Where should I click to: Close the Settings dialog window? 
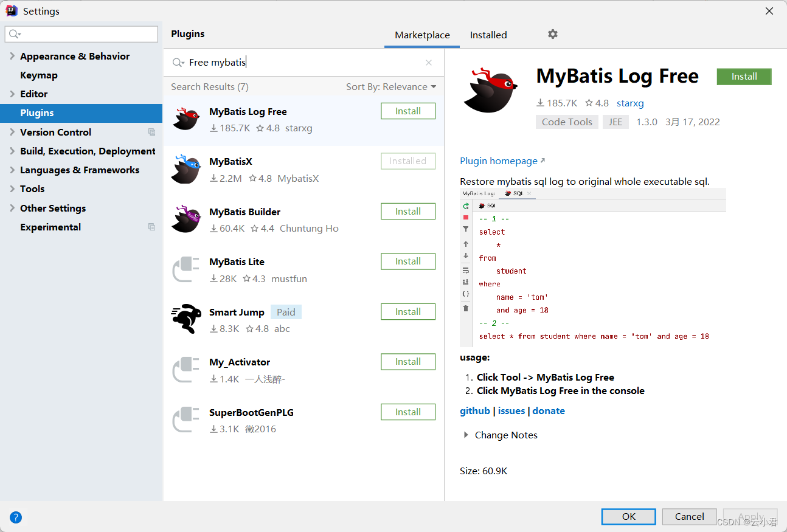pyautogui.click(x=769, y=11)
